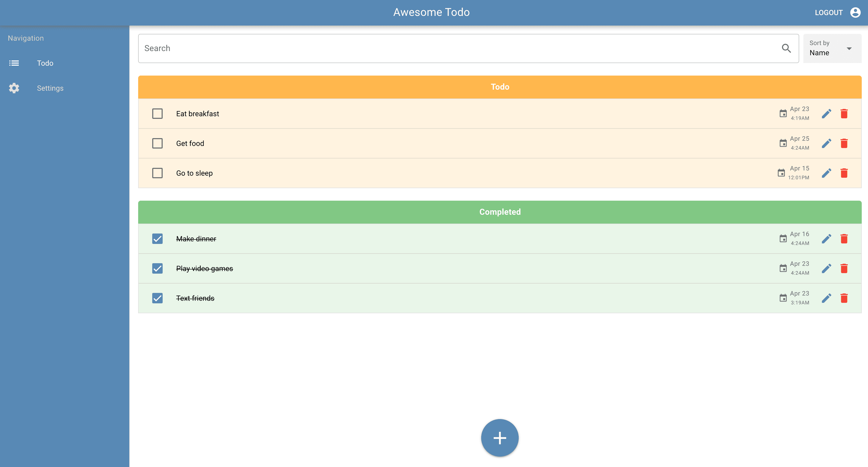Click the calendar icon for Get food
The height and width of the screenshot is (467, 868).
click(x=783, y=143)
